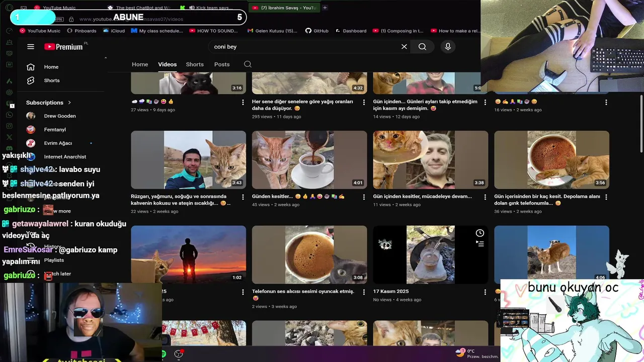Open options menu for the 27 views video

(243, 102)
